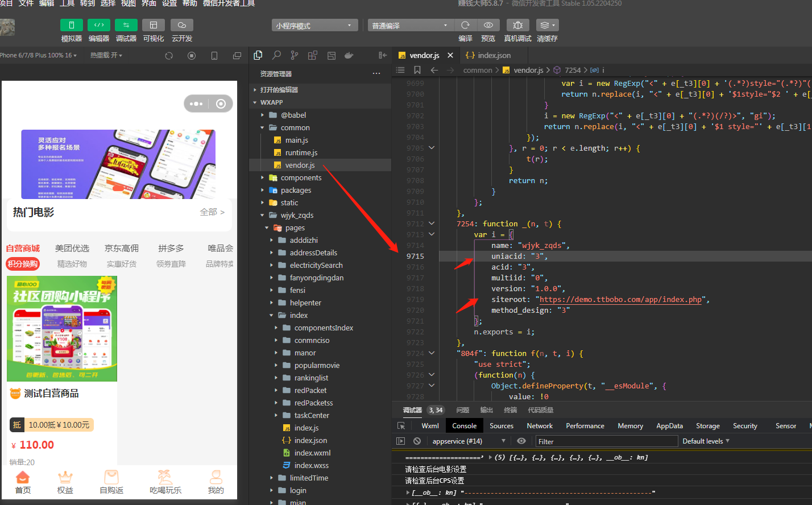Toggle the eye icon beside appservice selector

coord(521,441)
